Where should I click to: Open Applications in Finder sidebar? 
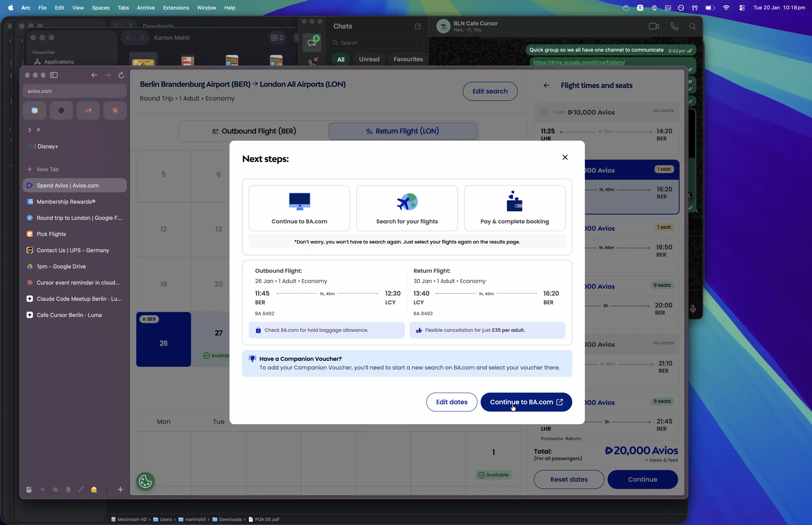point(54,62)
